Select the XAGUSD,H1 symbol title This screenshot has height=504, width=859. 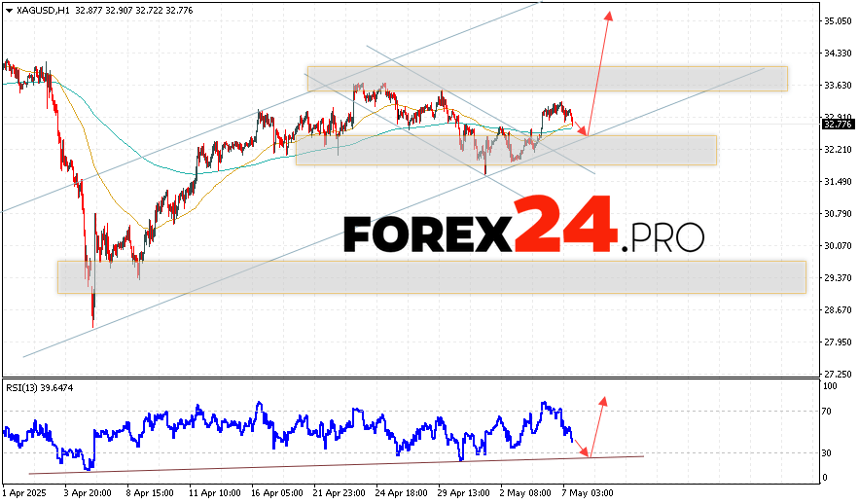click(43, 11)
